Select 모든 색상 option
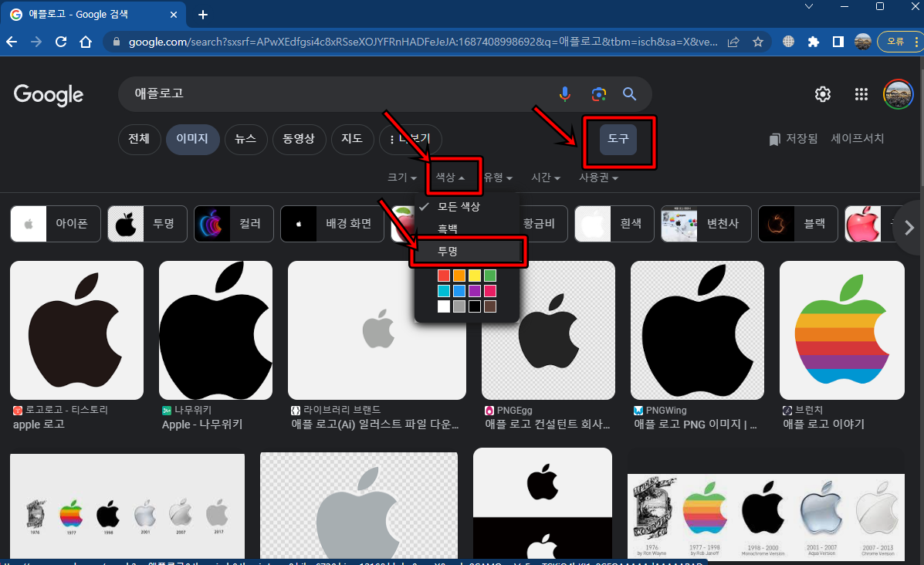The image size is (924, 565). pos(467,207)
